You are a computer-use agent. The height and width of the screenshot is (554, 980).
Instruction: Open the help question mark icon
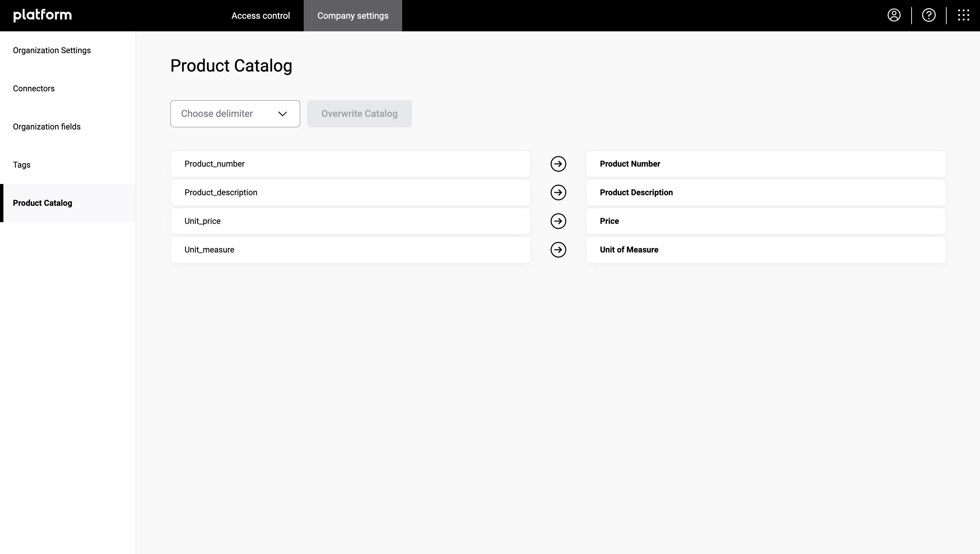point(929,15)
